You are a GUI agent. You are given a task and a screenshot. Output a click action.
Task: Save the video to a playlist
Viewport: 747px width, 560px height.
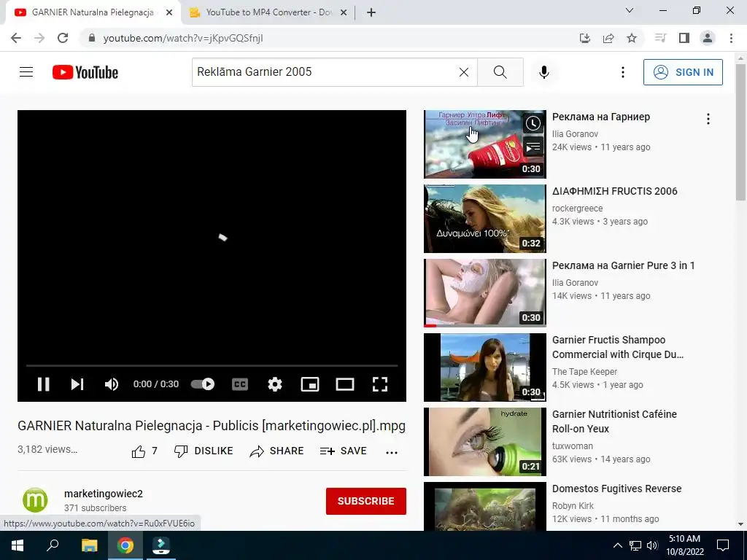click(x=343, y=451)
